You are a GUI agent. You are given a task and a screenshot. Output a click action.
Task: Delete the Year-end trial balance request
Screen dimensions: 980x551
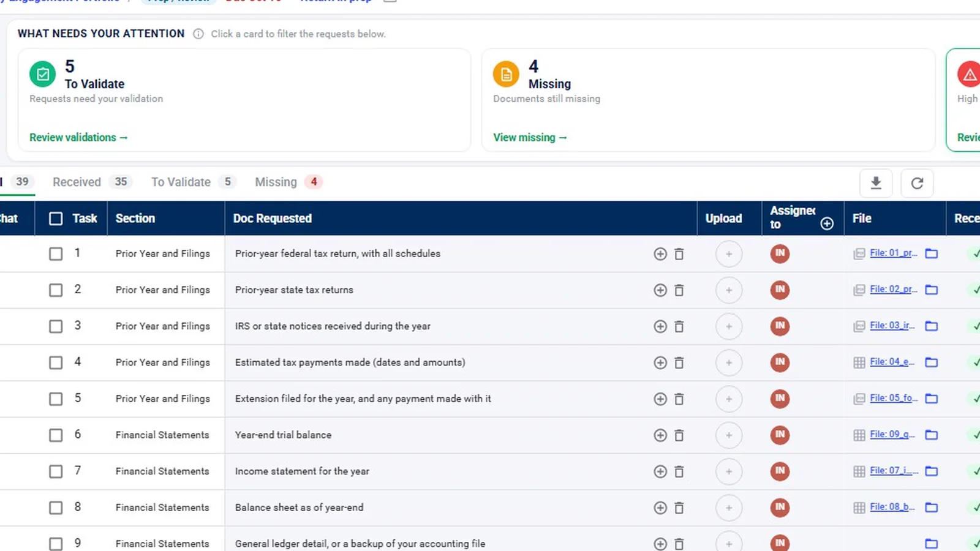(x=679, y=435)
